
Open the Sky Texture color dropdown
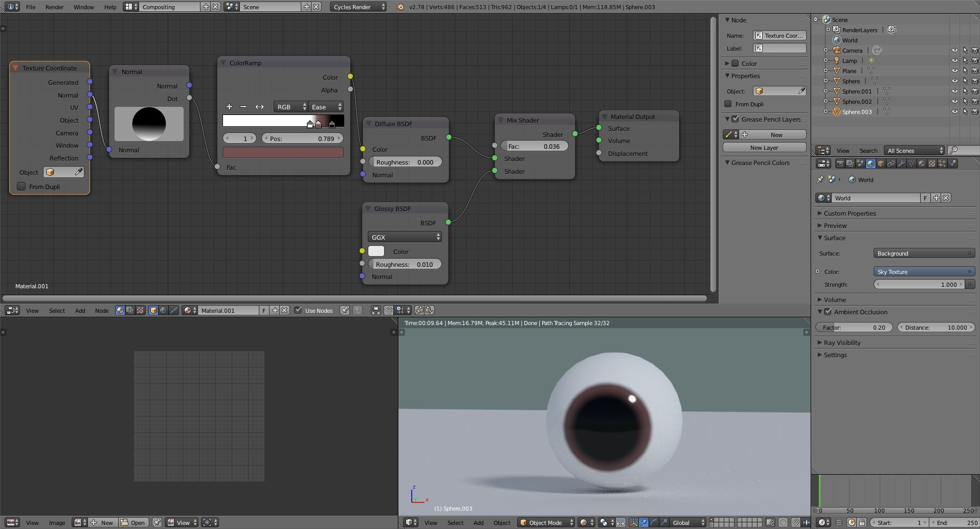pyautogui.click(x=923, y=271)
